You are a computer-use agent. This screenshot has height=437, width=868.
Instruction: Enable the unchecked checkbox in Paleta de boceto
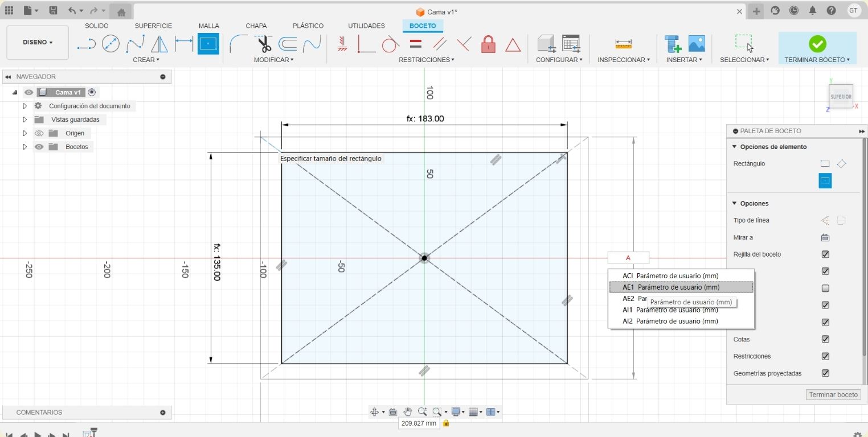(825, 288)
